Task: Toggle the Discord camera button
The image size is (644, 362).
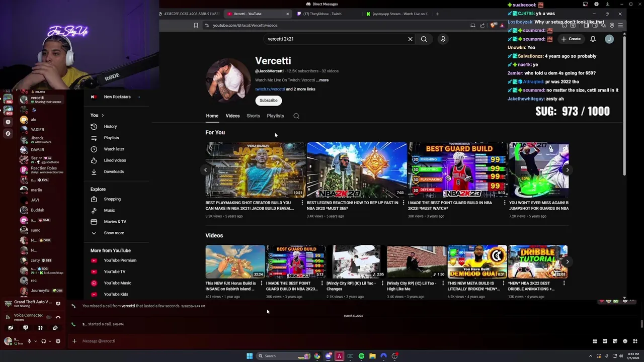Action: pos(11,328)
